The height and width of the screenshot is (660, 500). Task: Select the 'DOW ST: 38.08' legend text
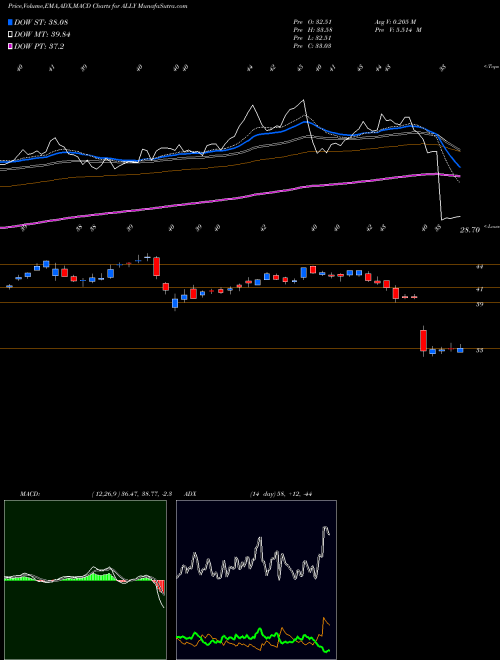point(41,22)
